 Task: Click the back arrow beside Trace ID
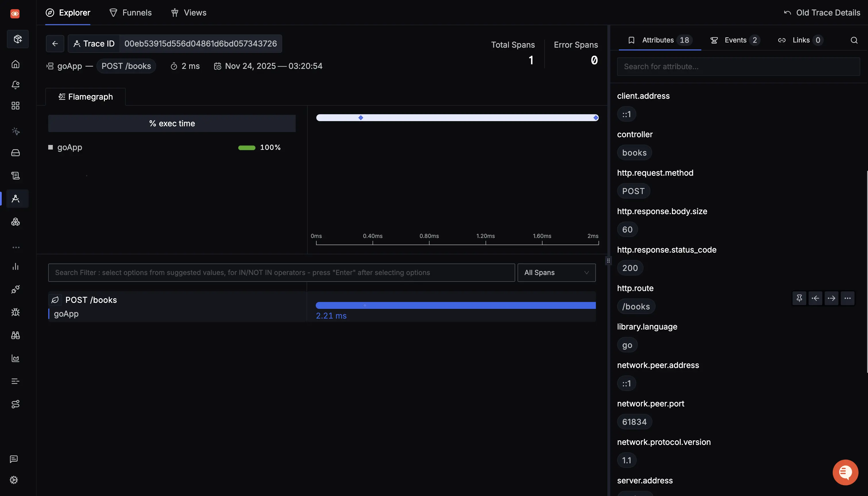(55, 44)
